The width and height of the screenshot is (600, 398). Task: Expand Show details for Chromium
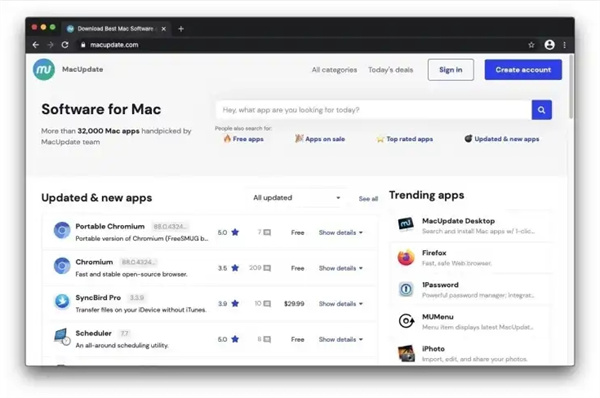(341, 268)
